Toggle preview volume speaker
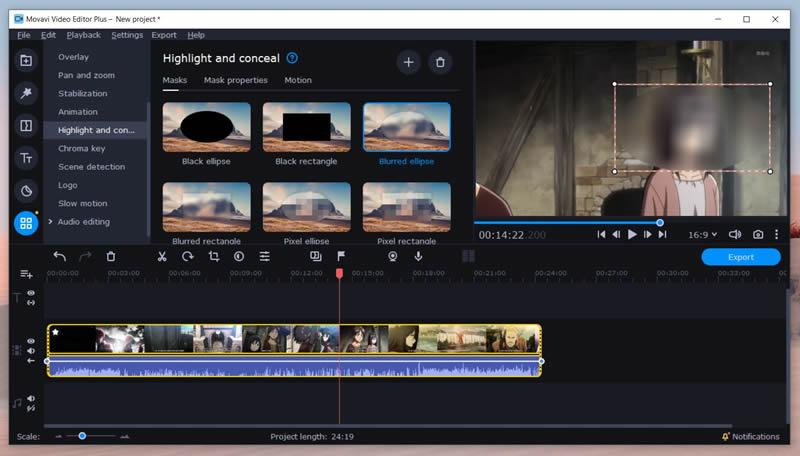Screen dimensions: 800x456 735,235
